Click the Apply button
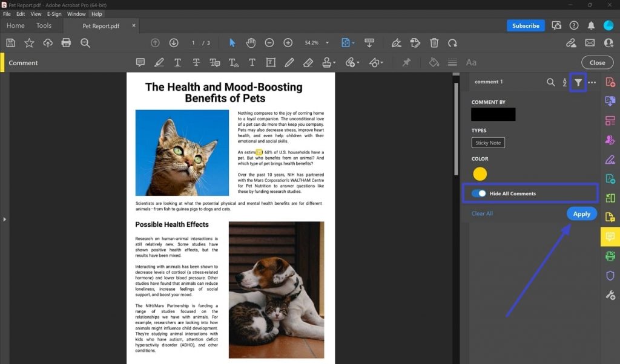 pyautogui.click(x=581, y=213)
